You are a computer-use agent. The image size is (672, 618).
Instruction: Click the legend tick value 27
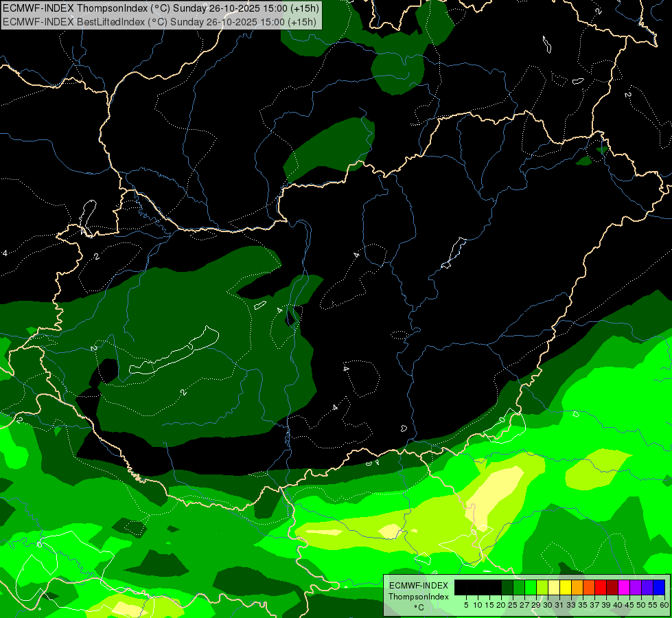[x=524, y=605]
